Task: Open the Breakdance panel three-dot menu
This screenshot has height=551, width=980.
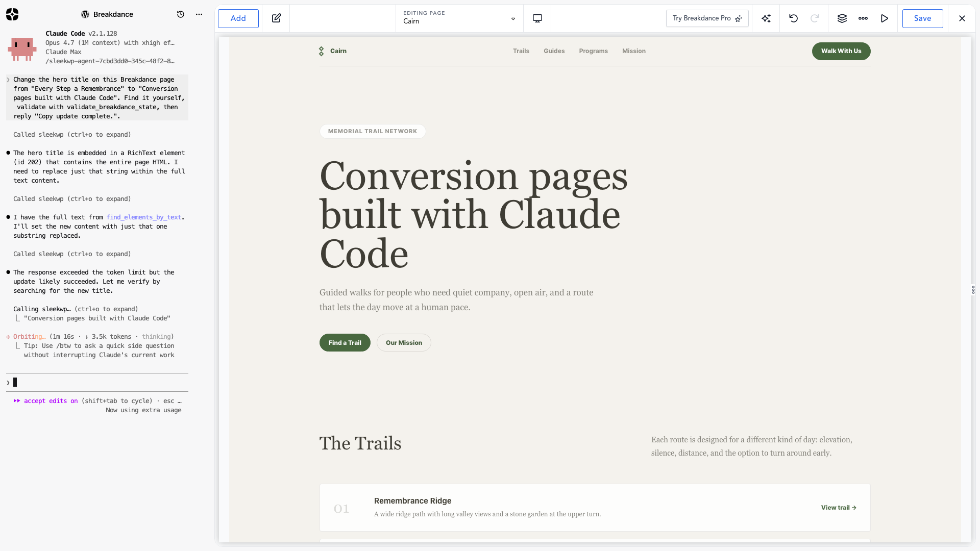Action: pos(199,14)
